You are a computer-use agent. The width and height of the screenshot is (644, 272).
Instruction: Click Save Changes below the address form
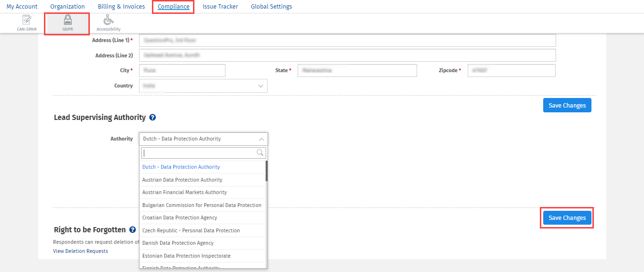coord(567,106)
